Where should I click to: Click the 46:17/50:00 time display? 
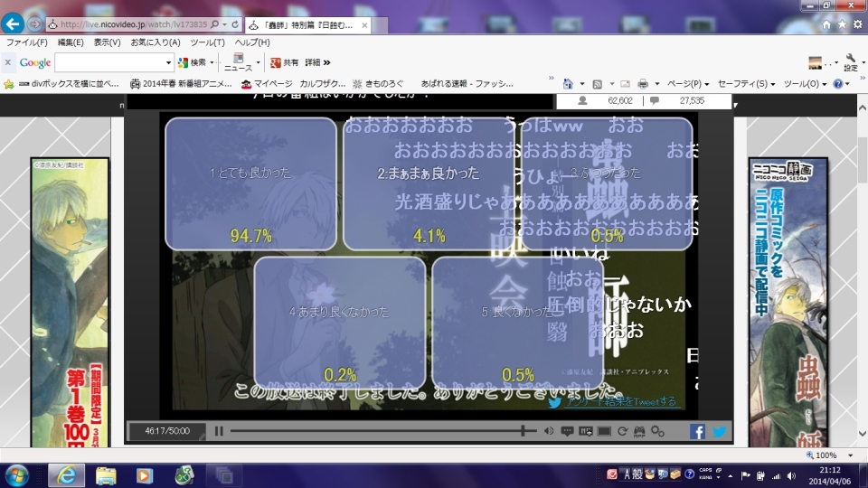pyautogui.click(x=167, y=430)
